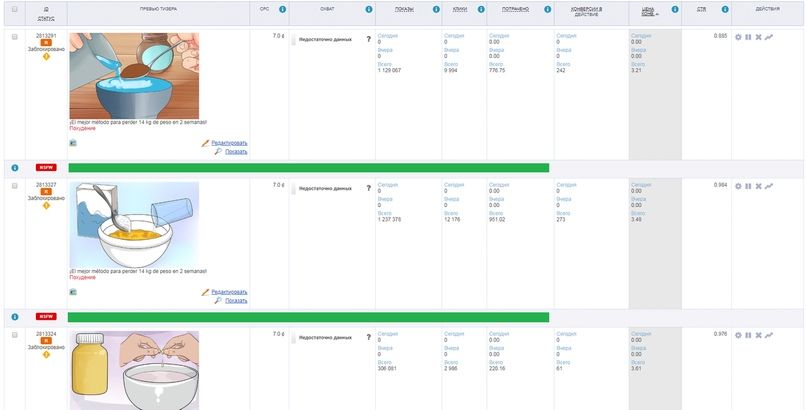Pause teaser 2013291 with the pause icon
Viewport: 807px width, 410px height.
point(748,37)
